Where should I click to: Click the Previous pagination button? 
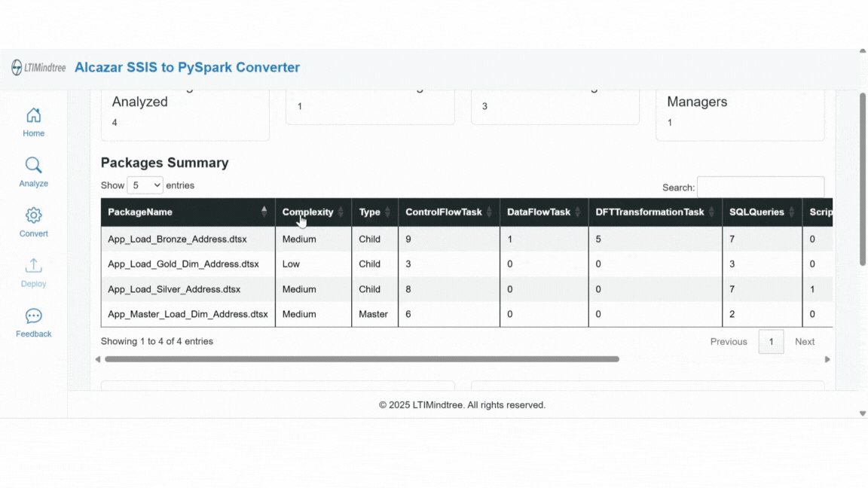click(728, 342)
